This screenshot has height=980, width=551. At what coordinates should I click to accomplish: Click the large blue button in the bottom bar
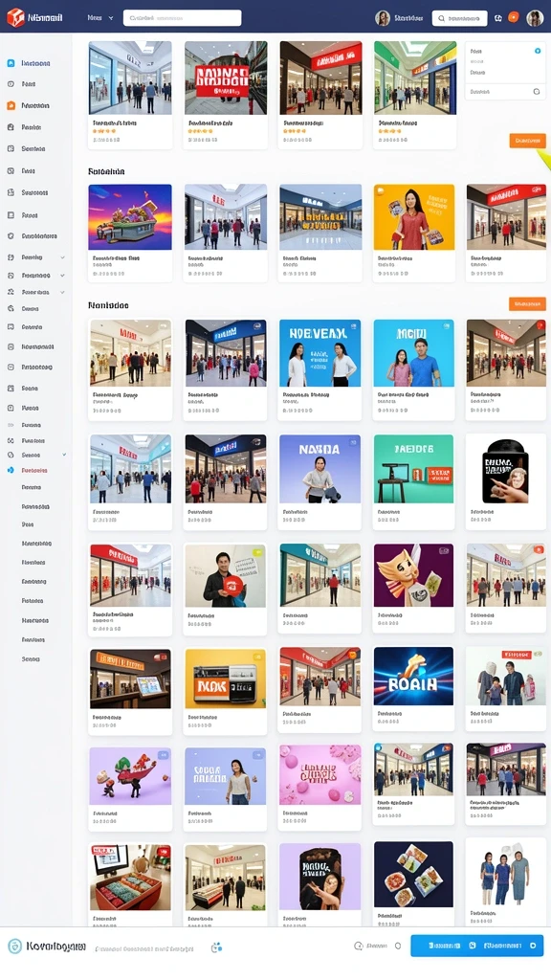476,946
